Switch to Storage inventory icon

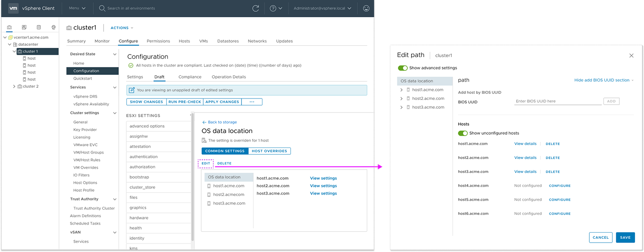click(x=39, y=27)
